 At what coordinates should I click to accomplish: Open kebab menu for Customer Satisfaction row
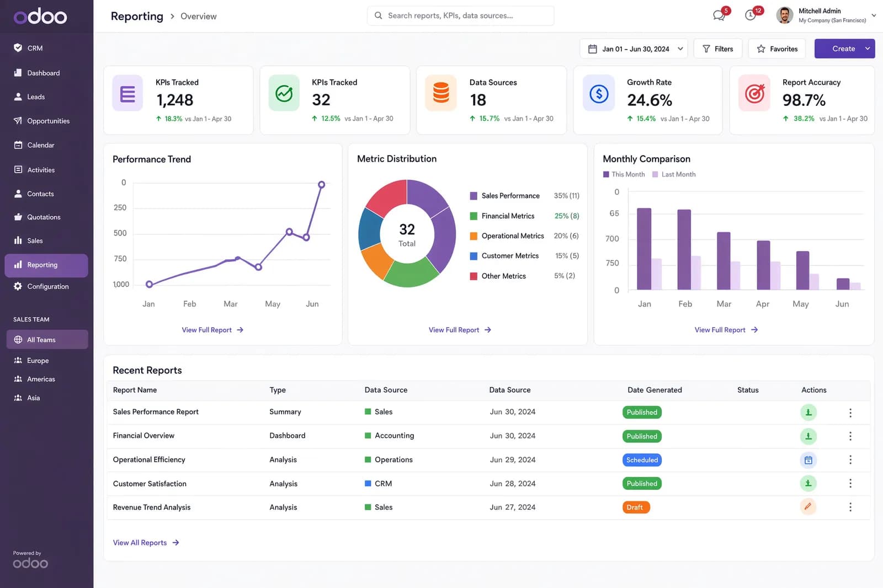850,484
